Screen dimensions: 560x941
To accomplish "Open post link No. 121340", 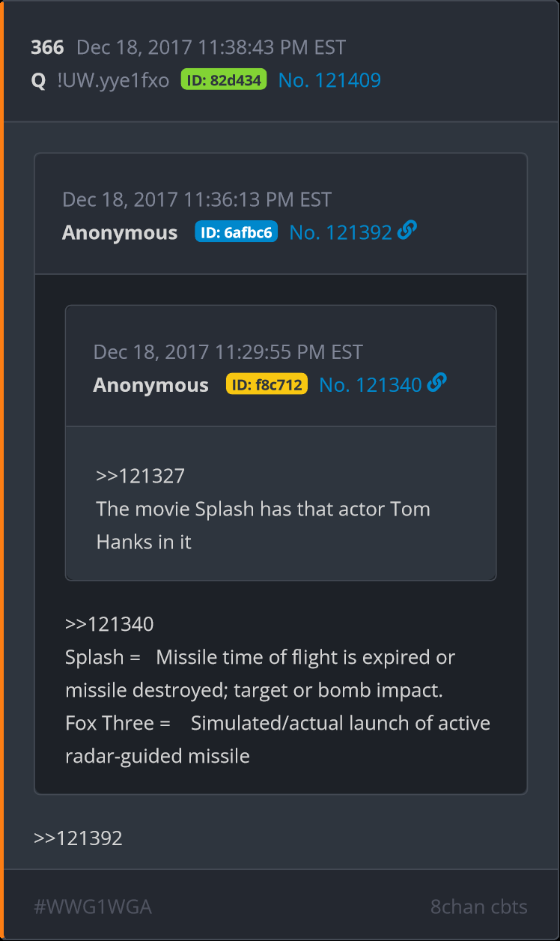I will 371,385.
